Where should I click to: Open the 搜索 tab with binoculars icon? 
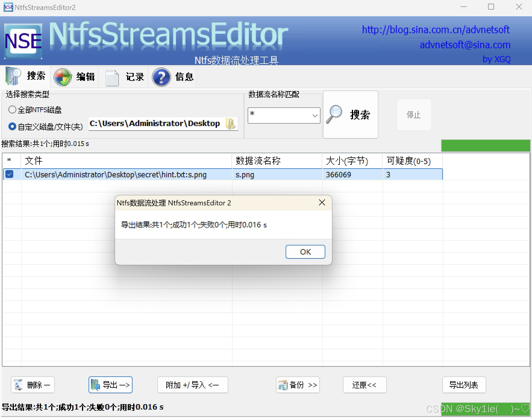click(26, 76)
